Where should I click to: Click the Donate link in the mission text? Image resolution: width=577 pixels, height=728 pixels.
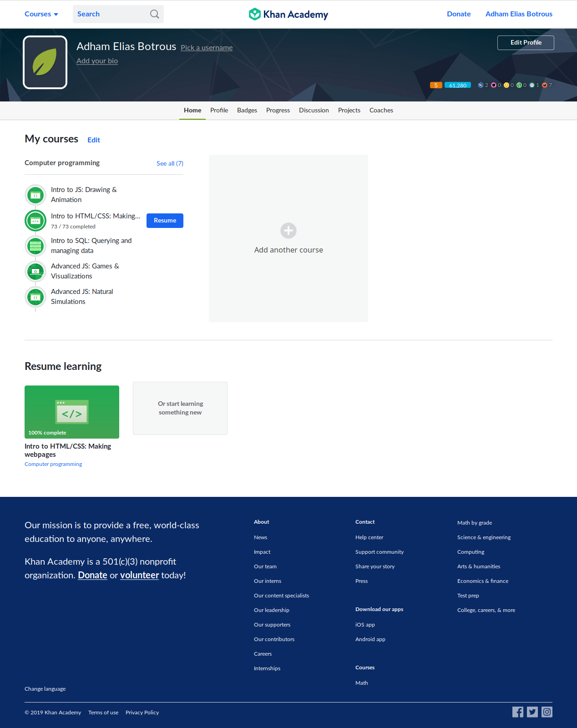(x=92, y=575)
